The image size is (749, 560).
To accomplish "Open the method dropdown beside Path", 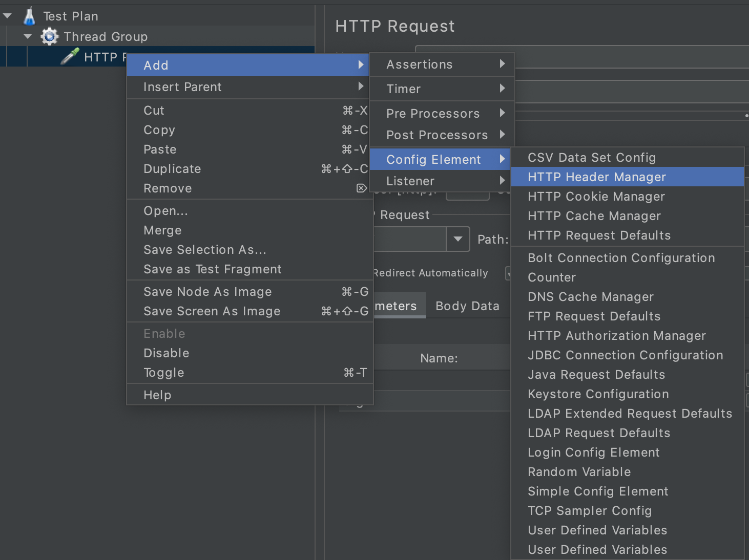I will click(458, 239).
